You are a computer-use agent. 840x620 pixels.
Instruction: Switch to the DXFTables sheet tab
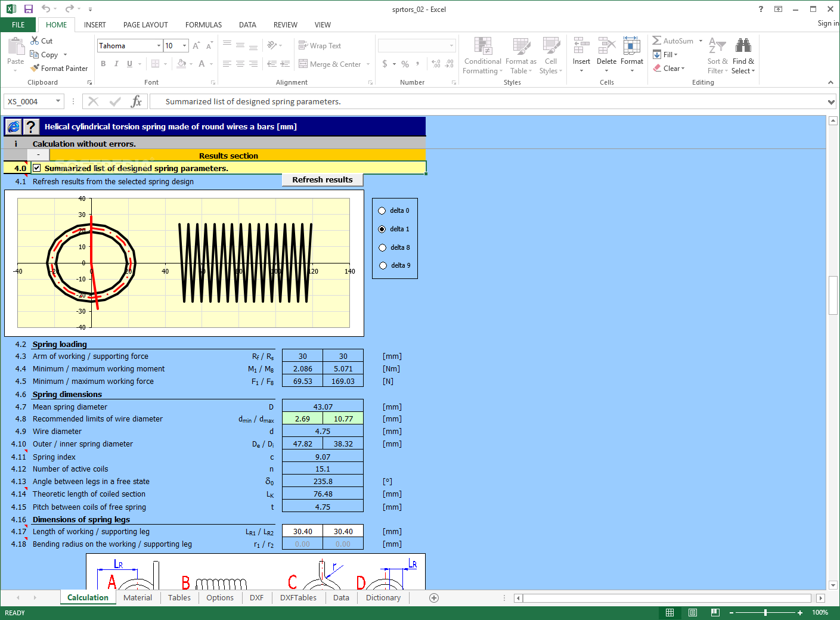(x=298, y=598)
